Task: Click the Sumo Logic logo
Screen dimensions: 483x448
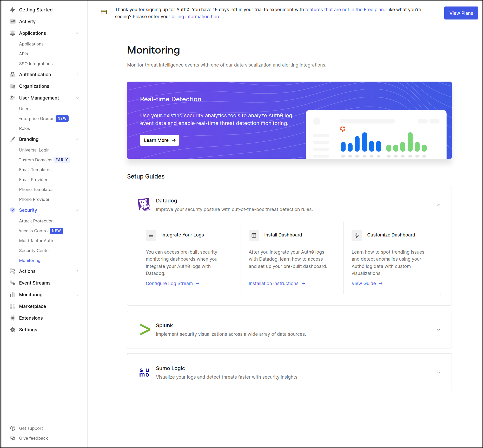Action: point(144,372)
